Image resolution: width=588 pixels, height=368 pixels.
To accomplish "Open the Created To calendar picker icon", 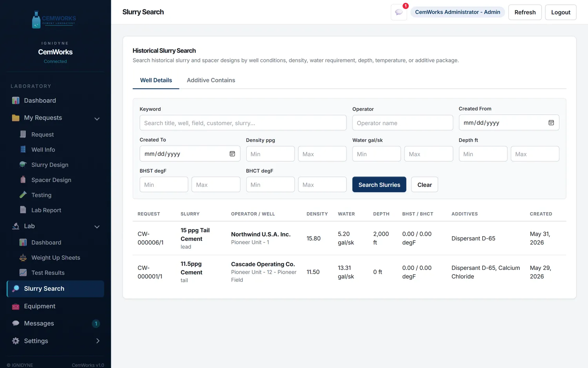I will pyautogui.click(x=232, y=154).
